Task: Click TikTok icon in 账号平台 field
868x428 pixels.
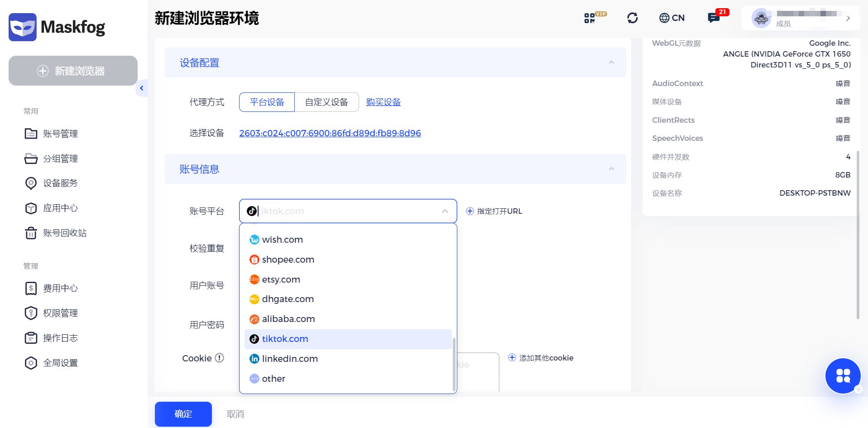Action: (252, 211)
